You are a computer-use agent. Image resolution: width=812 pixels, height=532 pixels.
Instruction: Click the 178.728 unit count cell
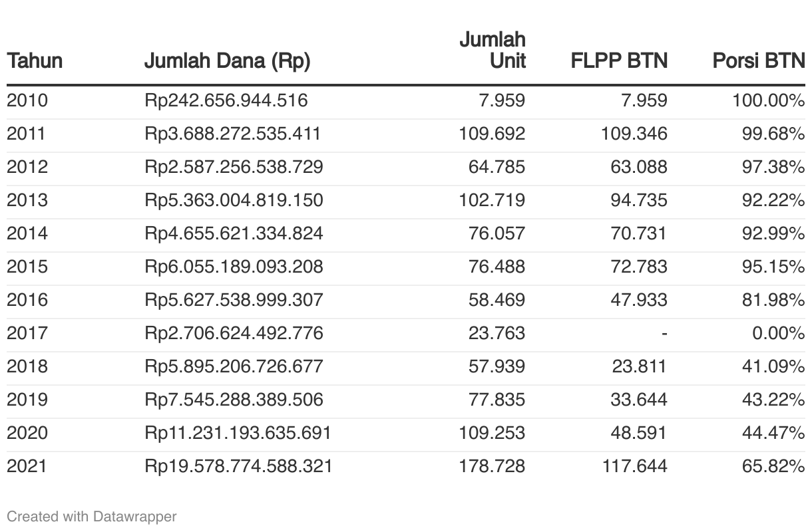[x=493, y=466]
